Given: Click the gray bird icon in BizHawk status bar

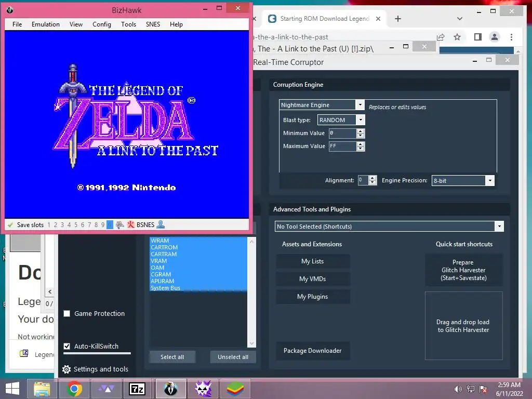Looking at the screenshot, I should tap(120, 224).
